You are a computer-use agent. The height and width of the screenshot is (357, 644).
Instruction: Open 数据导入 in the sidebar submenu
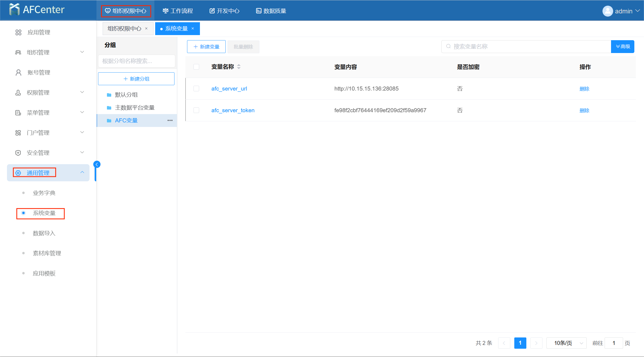(44, 233)
